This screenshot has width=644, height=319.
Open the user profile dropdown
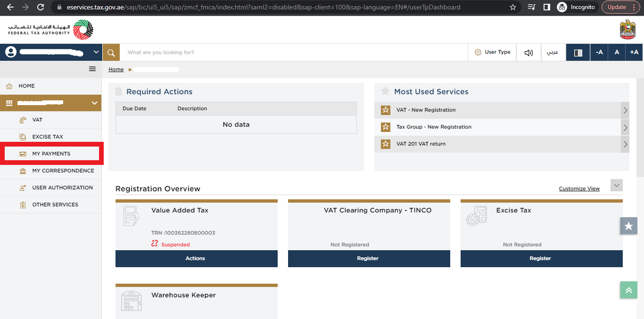51,52
